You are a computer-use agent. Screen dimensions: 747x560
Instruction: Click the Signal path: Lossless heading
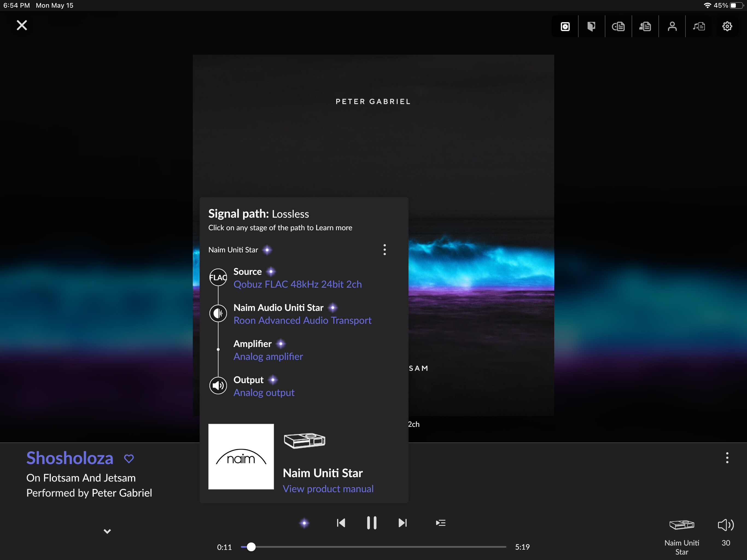(258, 214)
